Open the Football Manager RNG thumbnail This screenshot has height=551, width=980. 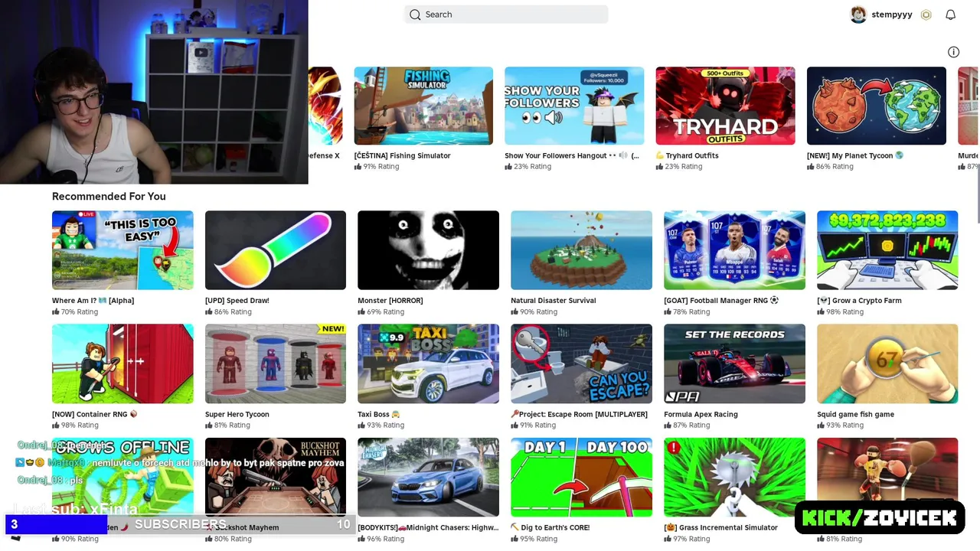click(734, 250)
